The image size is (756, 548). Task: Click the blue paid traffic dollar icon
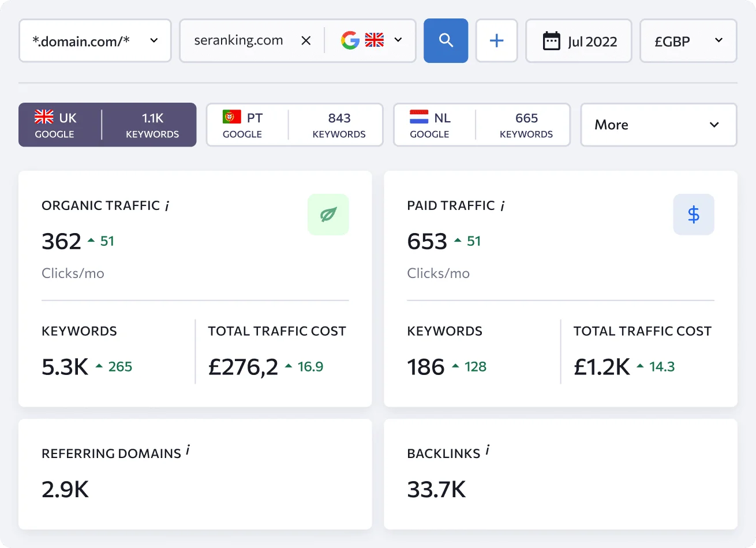[x=694, y=214]
